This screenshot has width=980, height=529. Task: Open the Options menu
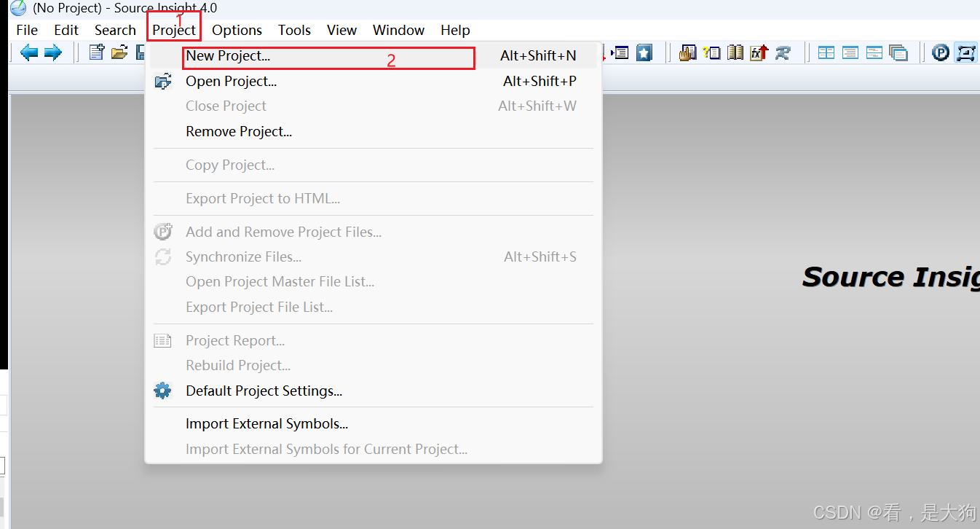click(x=237, y=30)
